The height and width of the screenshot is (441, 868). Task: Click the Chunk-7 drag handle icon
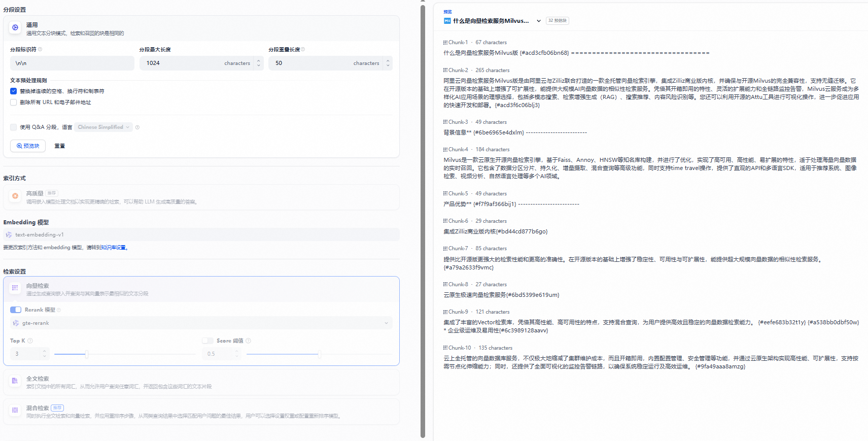pyautogui.click(x=445, y=249)
